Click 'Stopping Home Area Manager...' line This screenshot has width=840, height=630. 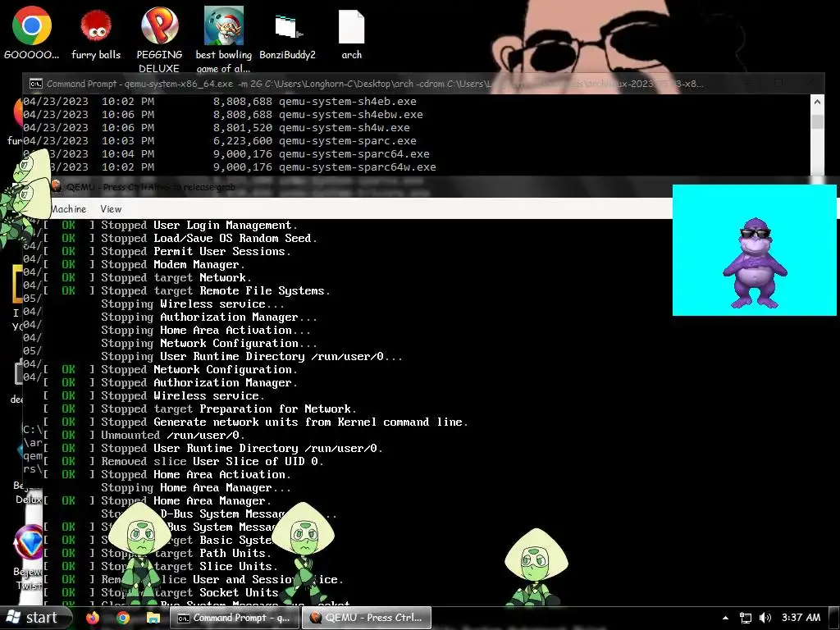(196, 487)
